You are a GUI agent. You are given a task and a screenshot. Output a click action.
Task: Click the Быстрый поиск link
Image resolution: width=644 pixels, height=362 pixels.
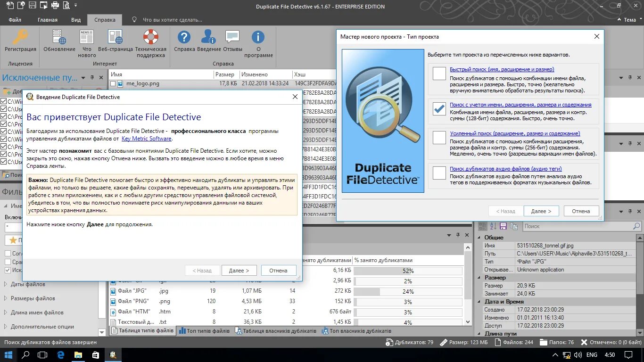tap(502, 69)
